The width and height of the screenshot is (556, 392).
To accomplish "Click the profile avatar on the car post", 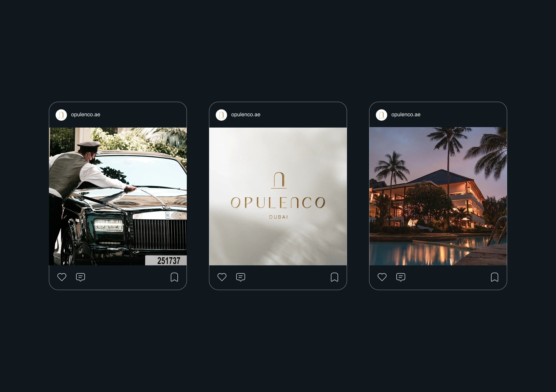I will [x=61, y=115].
